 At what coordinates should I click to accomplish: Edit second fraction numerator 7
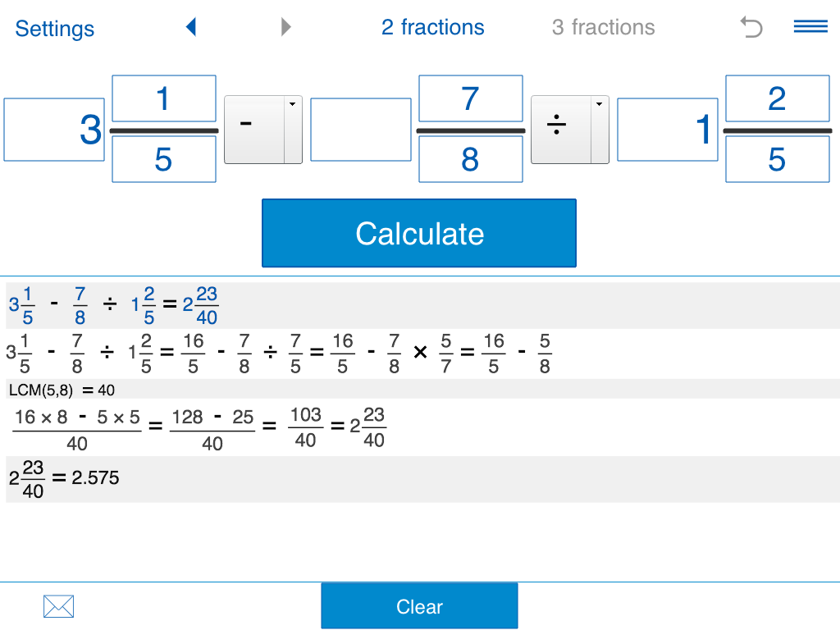click(470, 99)
